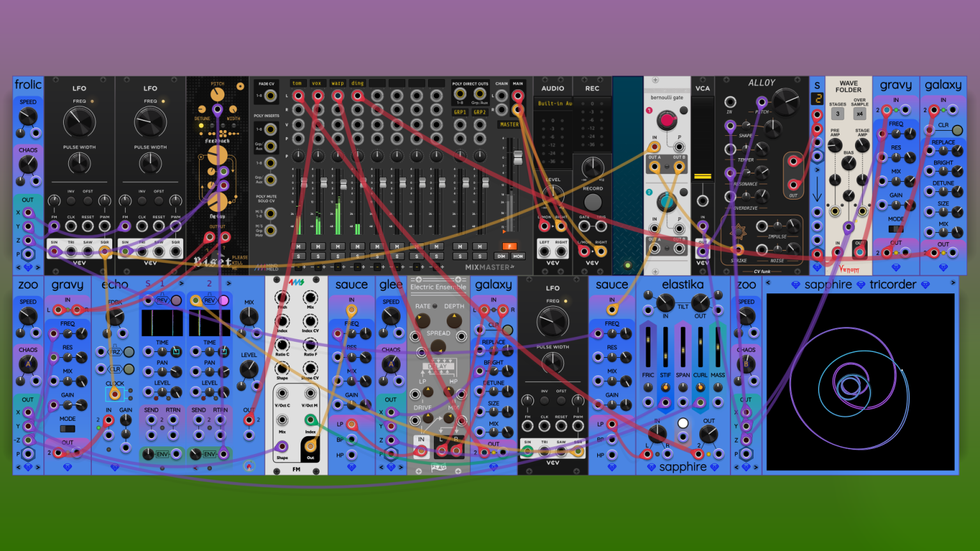The image size is (980, 551).
Task: Click the gem icon under the echo module
Action: (x=115, y=467)
